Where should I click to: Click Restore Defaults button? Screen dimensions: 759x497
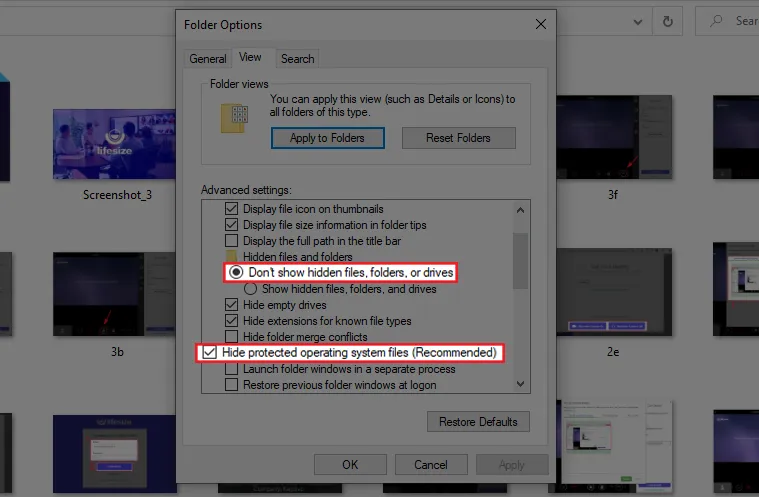[x=478, y=422]
